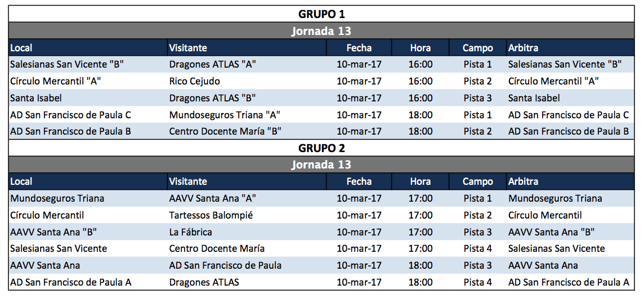Select the Centro Docente María "B" cell

[x=225, y=131]
